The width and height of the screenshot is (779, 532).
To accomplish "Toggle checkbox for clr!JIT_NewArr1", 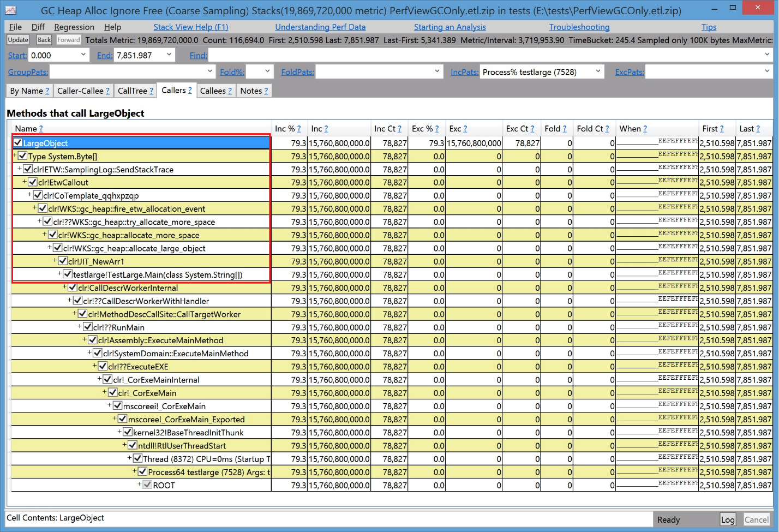I will [63, 261].
